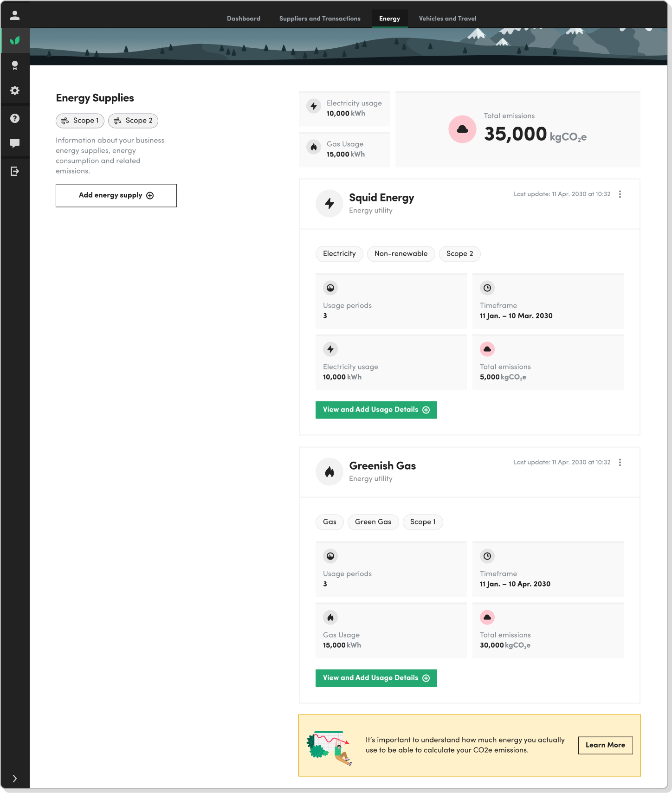This screenshot has height=793, width=672.
Task: Toggle the Scope 1 filter under Energy Supplies
Action: pyautogui.click(x=80, y=121)
